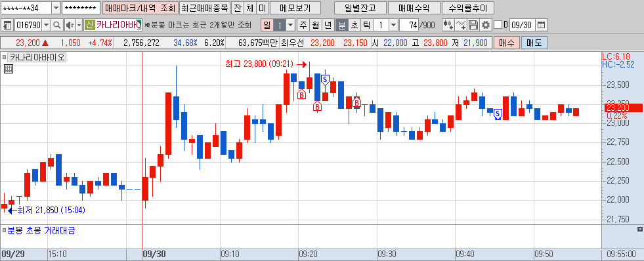
Task: Open the minute interval dropdown arrow
Action: [x=393, y=26]
